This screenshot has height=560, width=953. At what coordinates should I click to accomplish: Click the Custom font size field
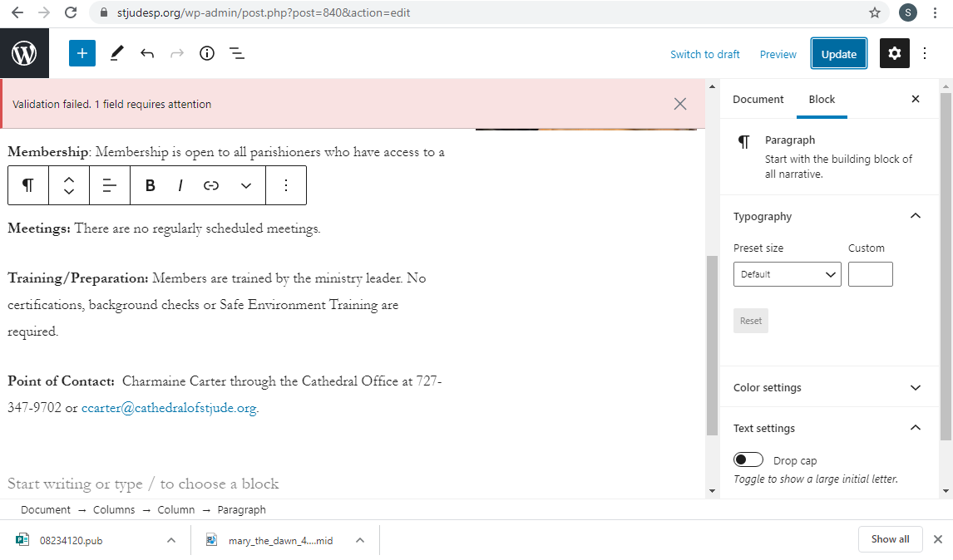click(870, 274)
